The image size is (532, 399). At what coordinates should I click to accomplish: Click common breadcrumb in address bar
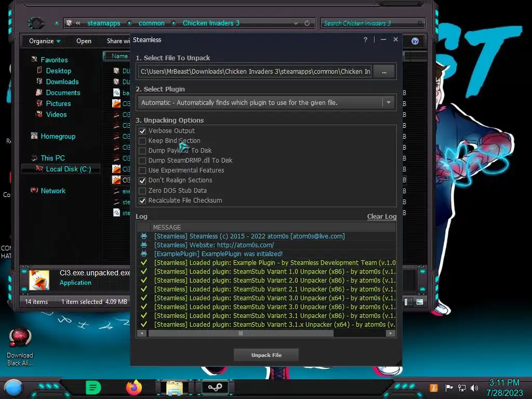click(151, 23)
